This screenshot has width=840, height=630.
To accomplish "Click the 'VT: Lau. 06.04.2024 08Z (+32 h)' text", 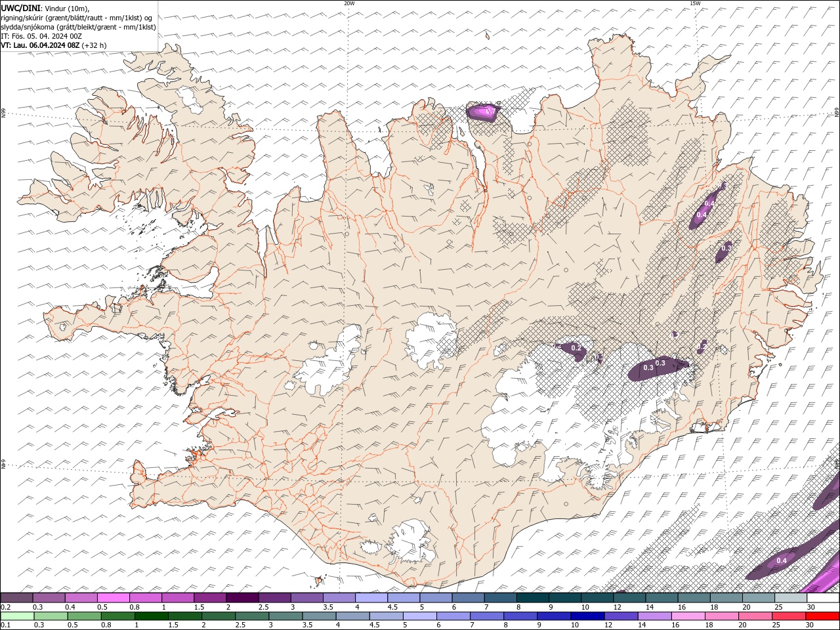I will pyautogui.click(x=54, y=45).
